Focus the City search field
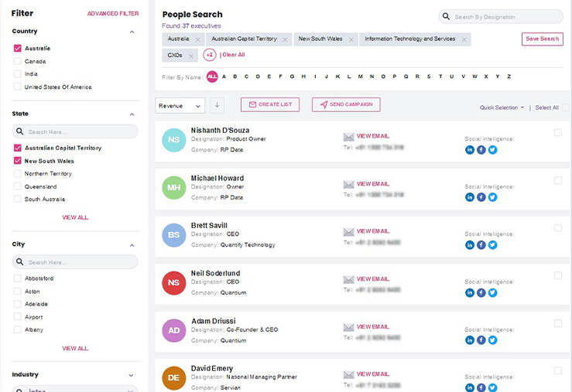Image resolution: width=572 pixels, height=392 pixels. (x=75, y=262)
